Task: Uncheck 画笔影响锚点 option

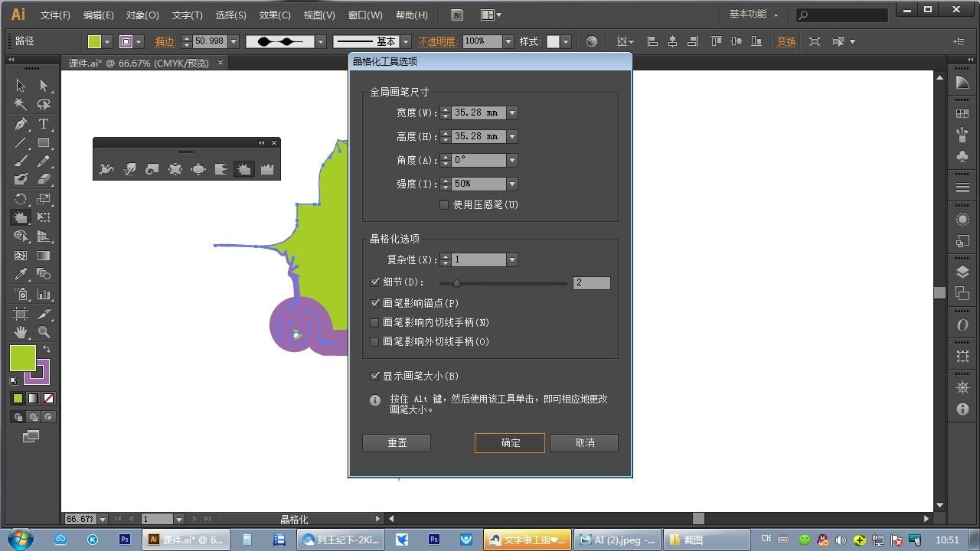Action: (x=375, y=303)
